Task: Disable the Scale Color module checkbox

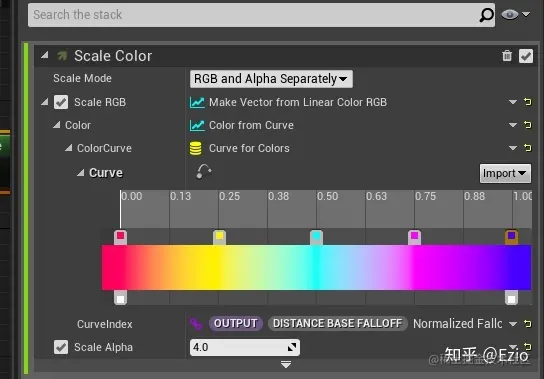Action: tap(526, 56)
